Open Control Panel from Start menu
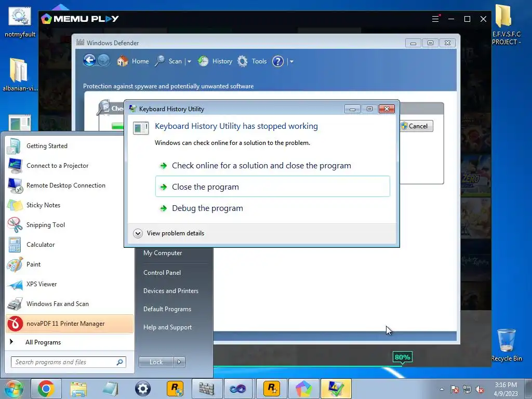Viewport: 532px width, 399px height. click(162, 272)
